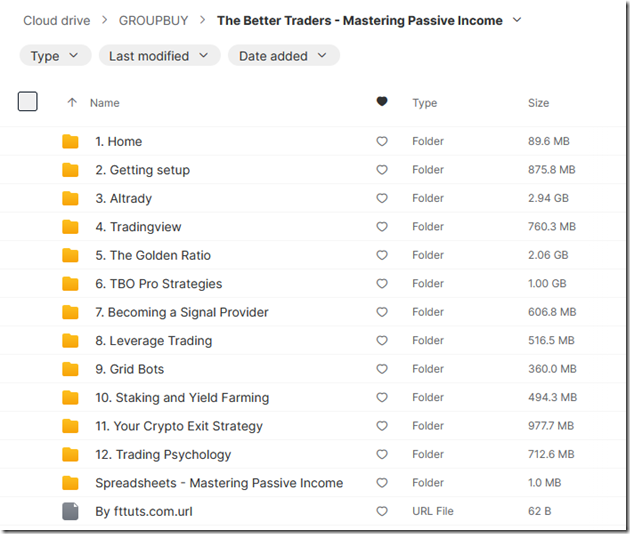Sort by the Type column header
This screenshot has height=534, width=630.
pyautogui.click(x=425, y=103)
